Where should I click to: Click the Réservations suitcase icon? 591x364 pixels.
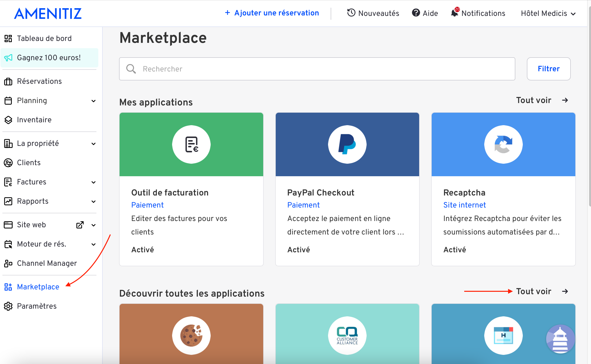(x=8, y=82)
